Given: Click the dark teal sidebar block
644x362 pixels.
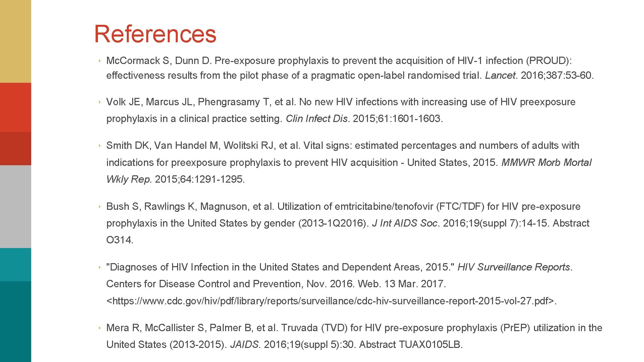Looking at the screenshot, I should click(x=15, y=321).
